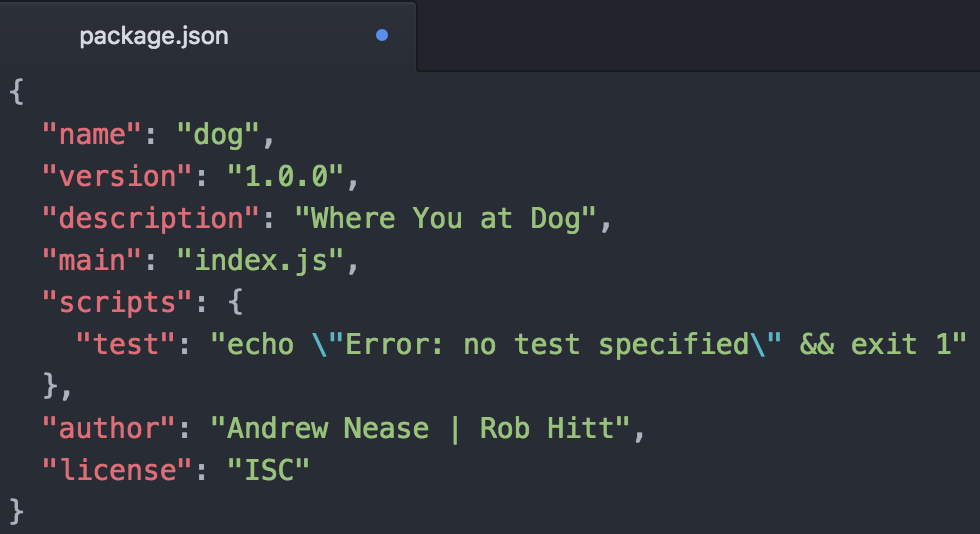Select the package.json tab

coord(208,36)
